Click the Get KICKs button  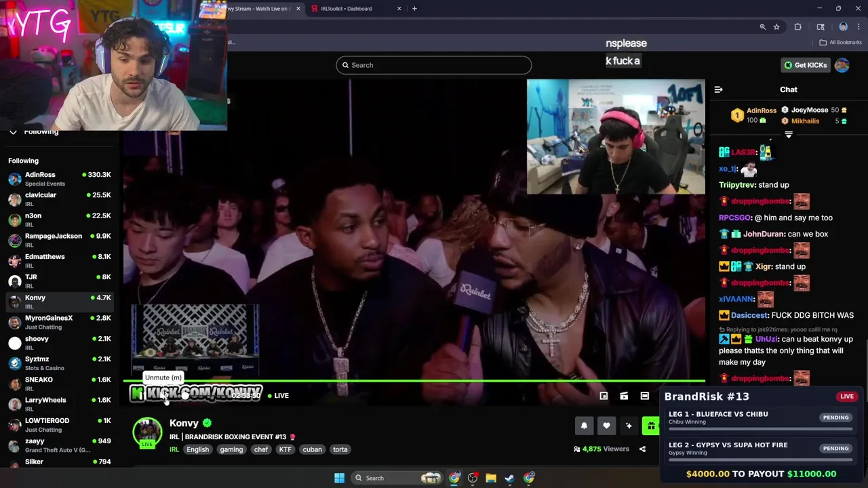click(x=806, y=65)
